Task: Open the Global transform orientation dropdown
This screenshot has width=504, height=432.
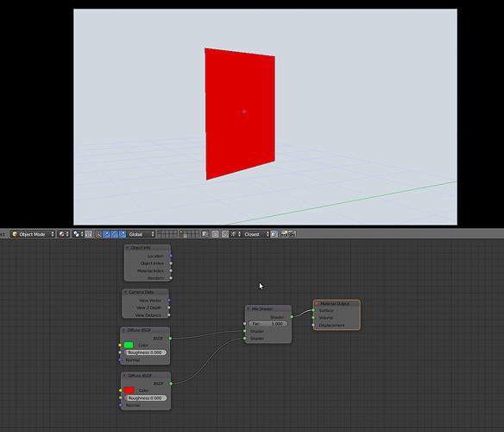Action: 142,234
